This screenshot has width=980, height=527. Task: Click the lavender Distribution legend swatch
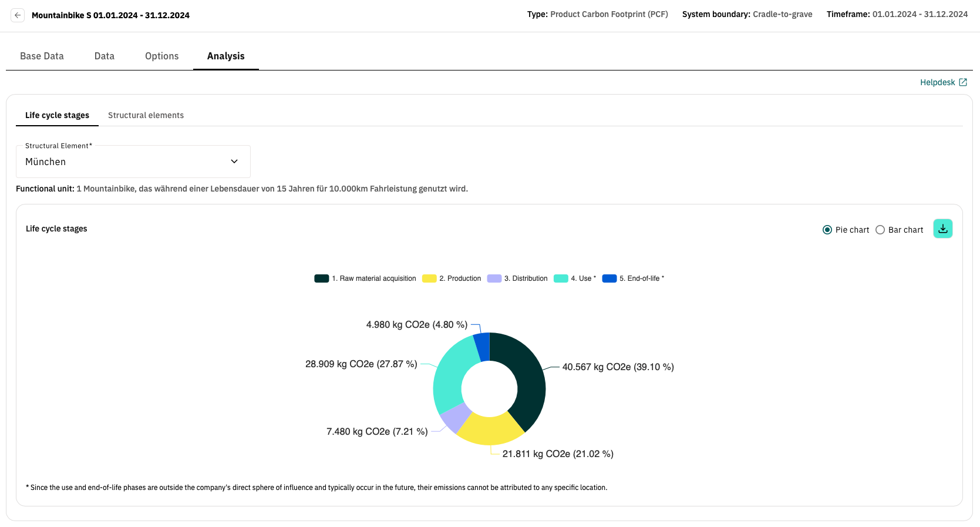(494, 278)
